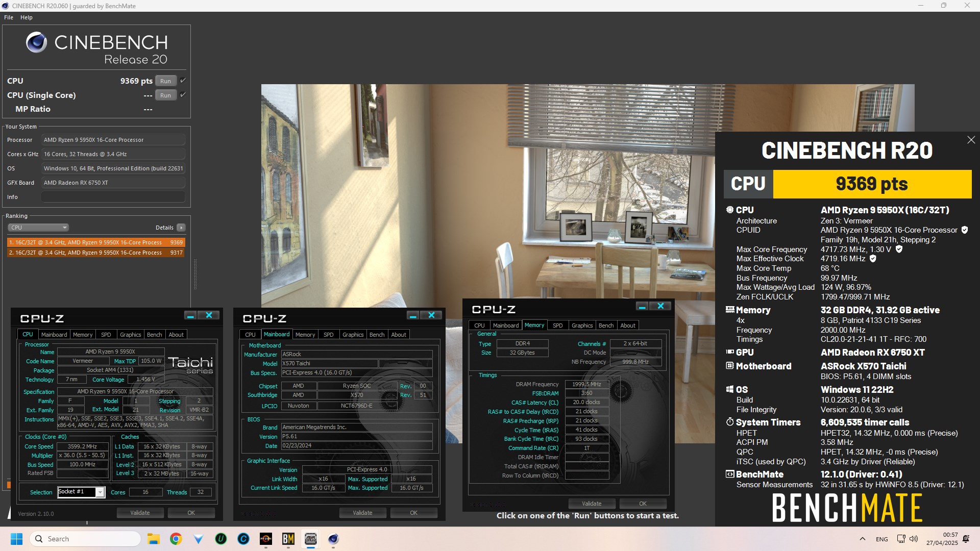Click the Info input field
Screen dimensions: 980x551
tap(113, 197)
